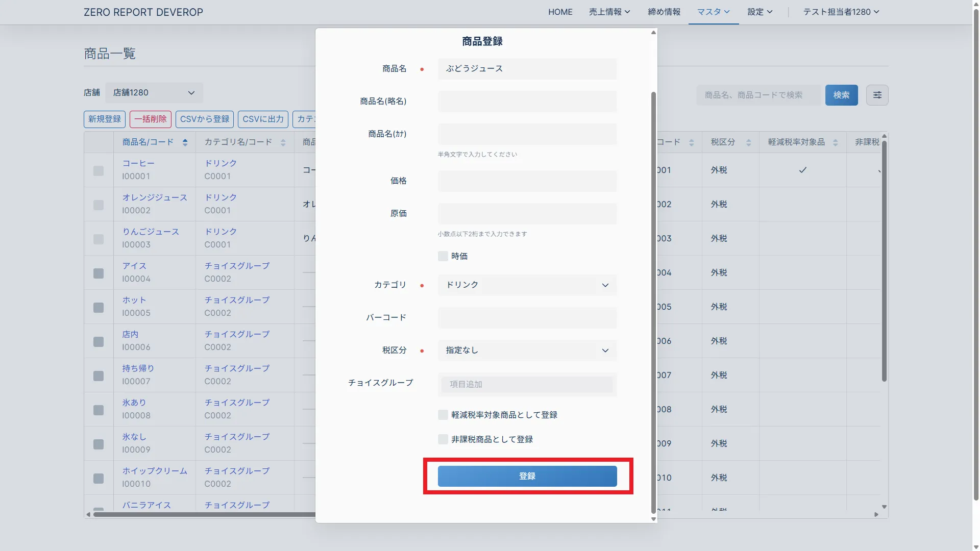
Task: Sort by 商品名/コード column arrows
Action: click(185, 142)
